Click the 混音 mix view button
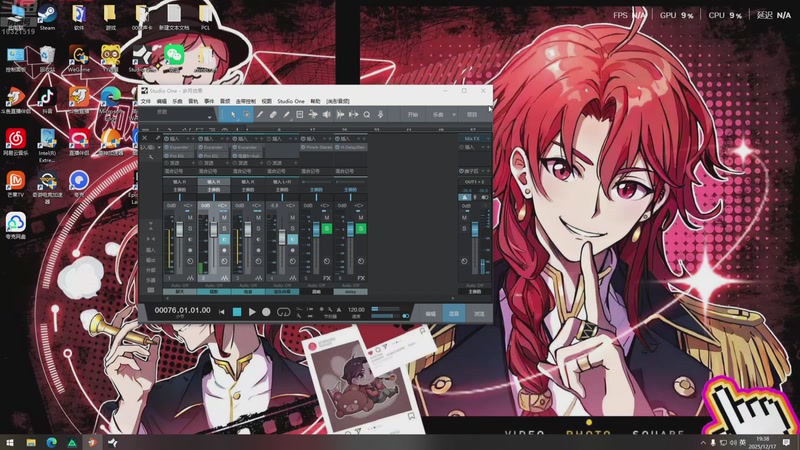The height and width of the screenshot is (450, 800). pos(454,314)
